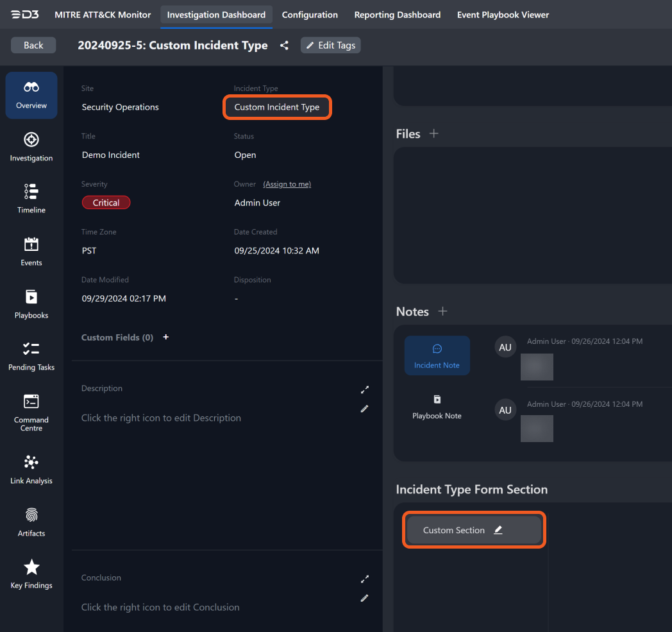Screen dimensions: 672x632
Task: Go to Events in the sidebar
Action: 31,252
